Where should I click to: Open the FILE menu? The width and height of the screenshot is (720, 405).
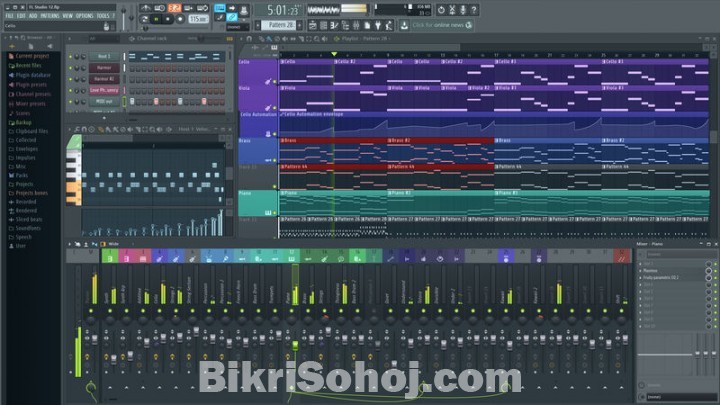click(9, 16)
